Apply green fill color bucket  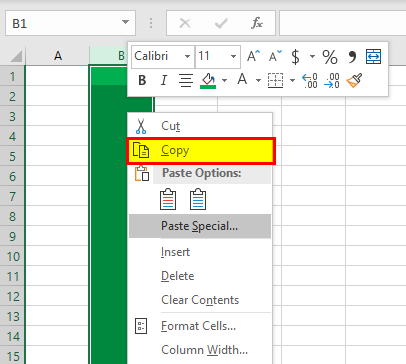click(x=208, y=81)
